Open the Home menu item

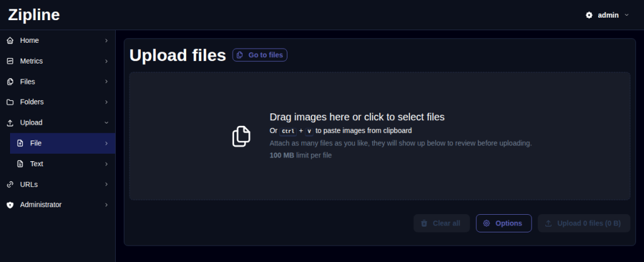(57, 41)
